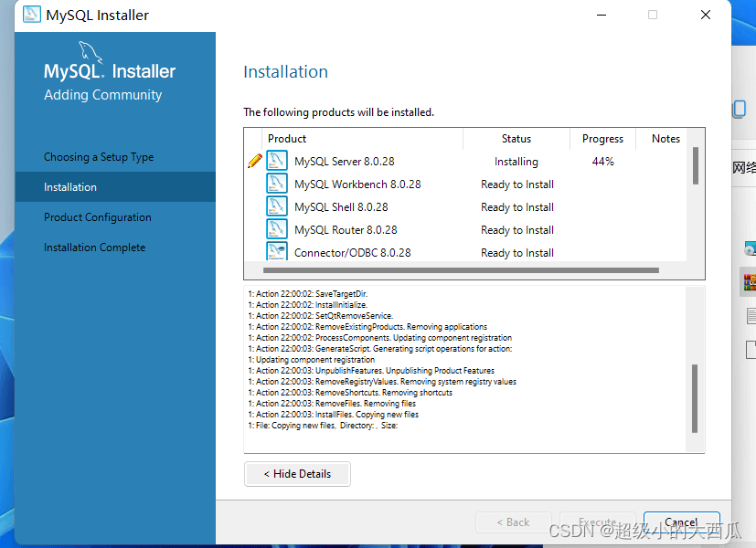Minimize the MySQL Installer window
The height and width of the screenshot is (548, 756).
[602, 15]
